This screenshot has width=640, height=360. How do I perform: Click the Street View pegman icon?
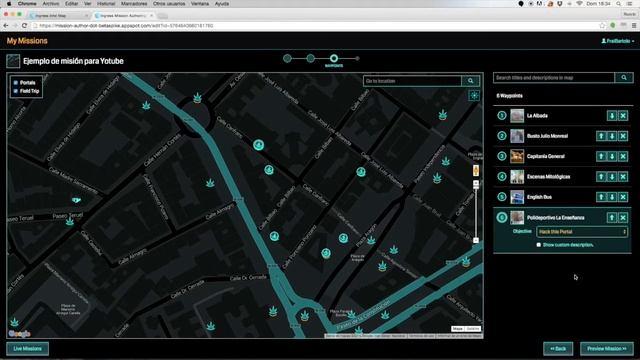click(476, 170)
